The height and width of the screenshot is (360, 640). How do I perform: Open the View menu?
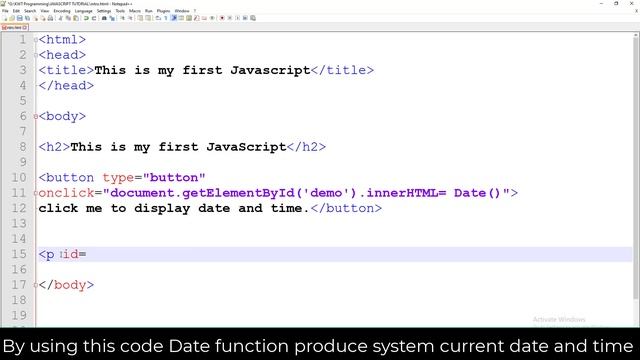45,11
